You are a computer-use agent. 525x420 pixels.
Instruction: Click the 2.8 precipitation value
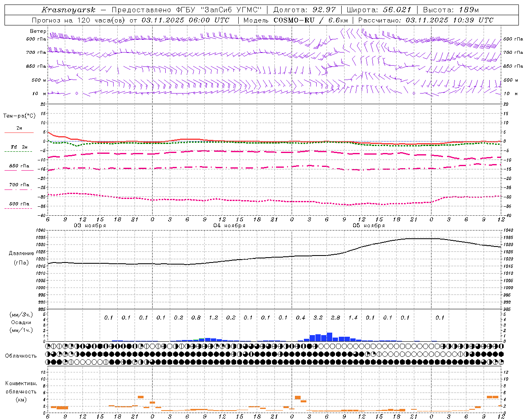(x=336, y=318)
